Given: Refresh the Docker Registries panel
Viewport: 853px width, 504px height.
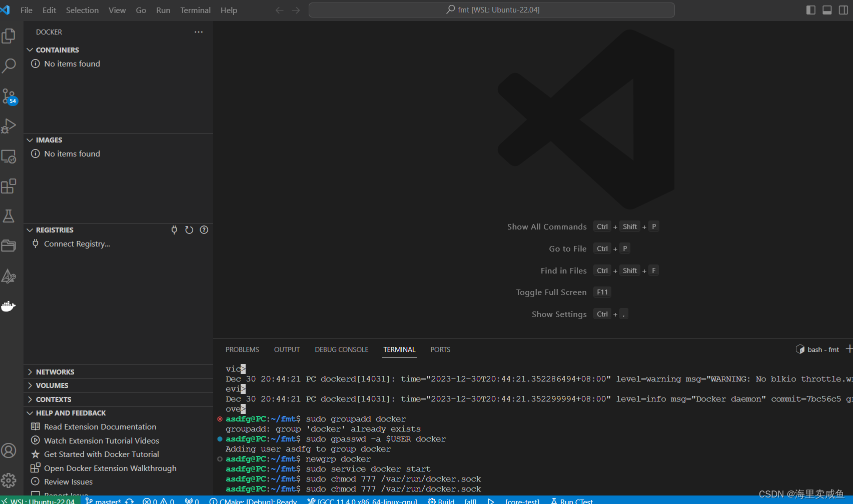Looking at the screenshot, I should click(189, 229).
